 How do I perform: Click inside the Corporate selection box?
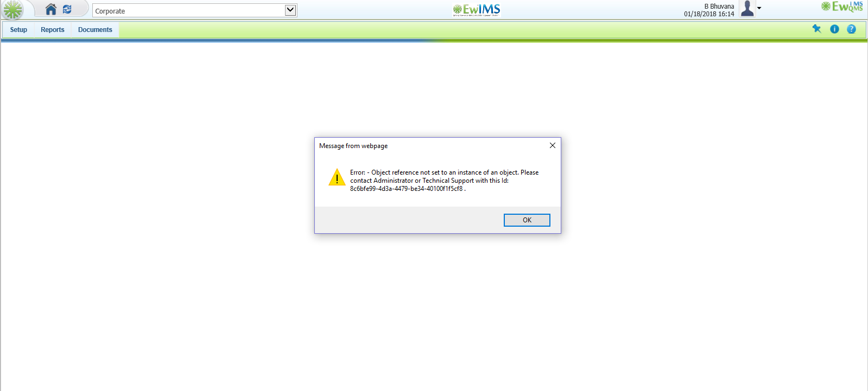pyautogui.click(x=194, y=10)
